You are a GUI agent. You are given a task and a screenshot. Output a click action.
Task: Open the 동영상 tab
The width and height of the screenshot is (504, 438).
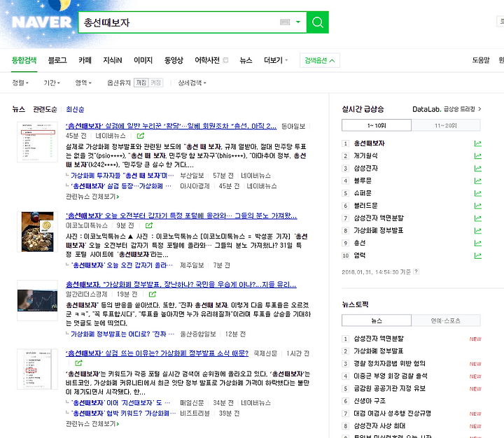[x=174, y=60]
